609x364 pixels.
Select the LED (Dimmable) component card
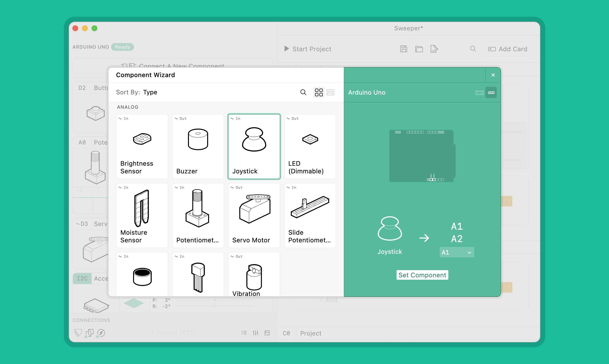[310, 146]
